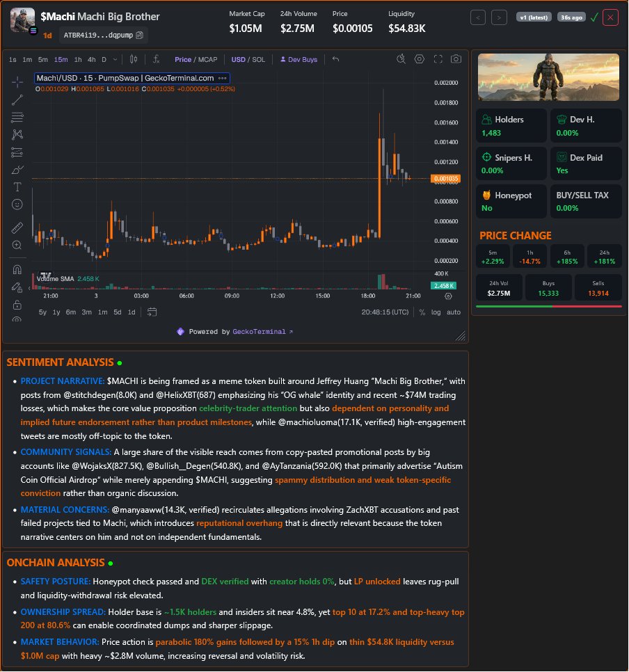Click the current price label 0.001035

pos(445,178)
